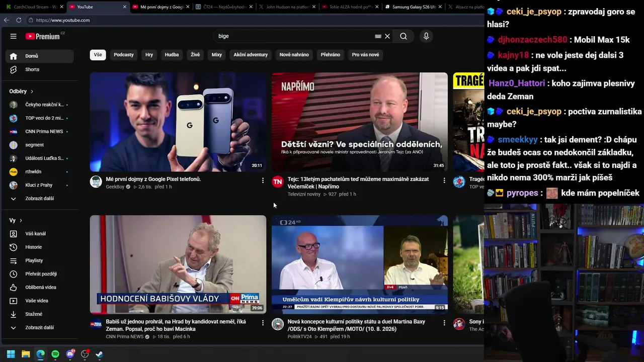Open CNN Prima NEWS channel name link
Screen dimensions: 644x362
click(125, 337)
